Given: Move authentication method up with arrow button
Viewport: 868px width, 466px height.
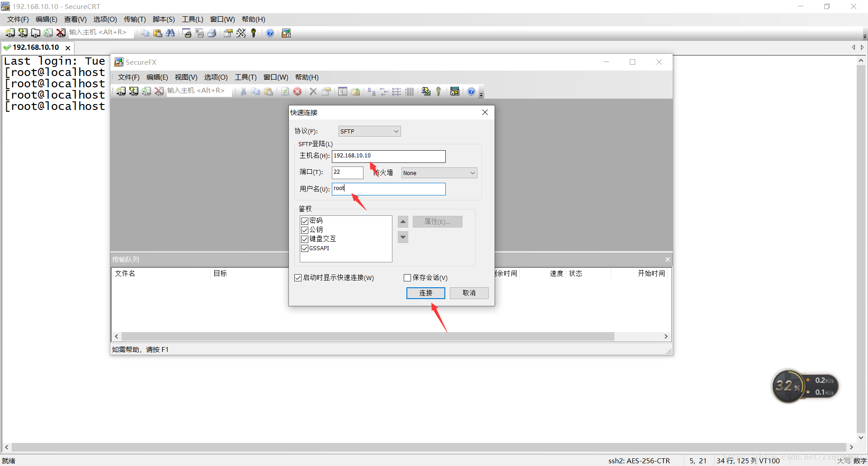Looking at the screenshot, I should click(x=403, y=222).
